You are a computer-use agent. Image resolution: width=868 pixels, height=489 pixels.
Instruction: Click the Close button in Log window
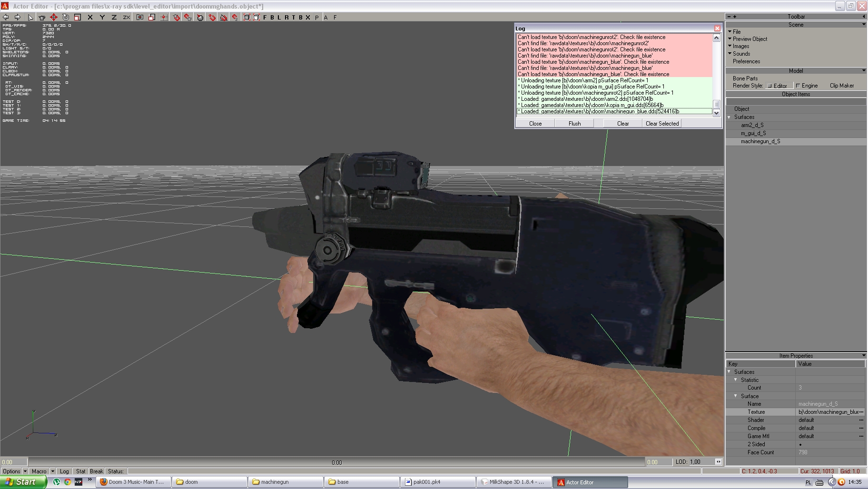pos(535,123)
